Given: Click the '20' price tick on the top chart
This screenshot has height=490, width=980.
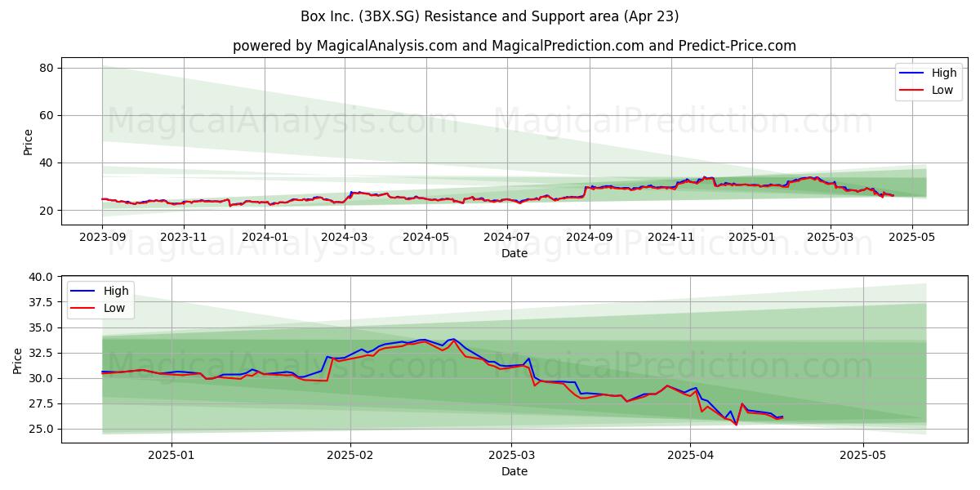Looking at the screenshot, I should pyautogui.click(x=46, y=210).
